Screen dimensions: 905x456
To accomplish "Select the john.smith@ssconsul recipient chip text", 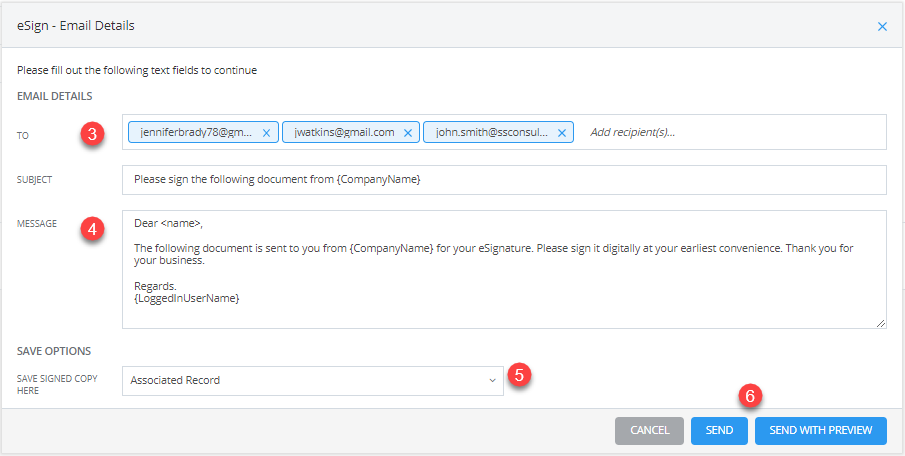I will coord(492,132).
